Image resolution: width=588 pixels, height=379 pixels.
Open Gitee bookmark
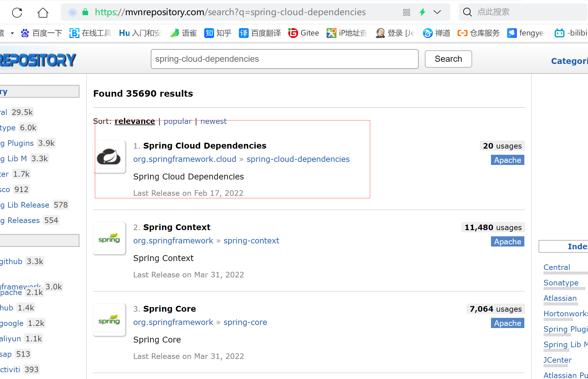(x=303, y=33)
